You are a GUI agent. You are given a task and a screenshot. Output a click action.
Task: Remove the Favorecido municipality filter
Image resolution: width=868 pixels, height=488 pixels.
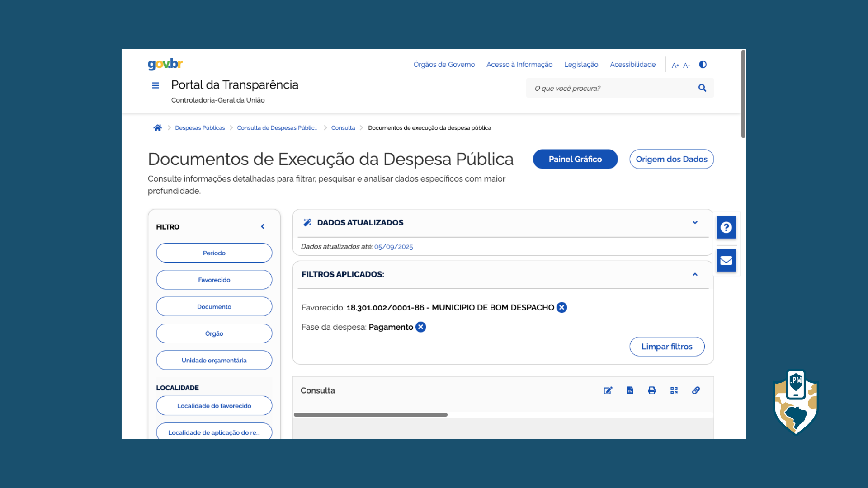[x=561, y=308]
